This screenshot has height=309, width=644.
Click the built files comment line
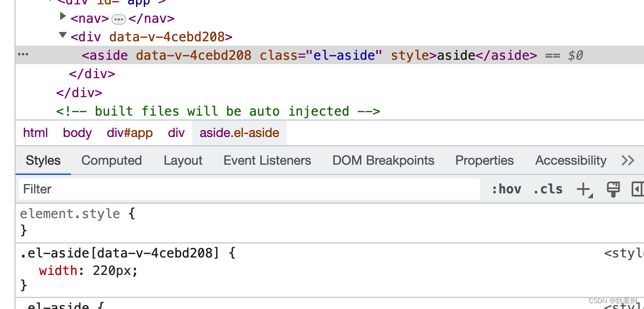point(218,111)
